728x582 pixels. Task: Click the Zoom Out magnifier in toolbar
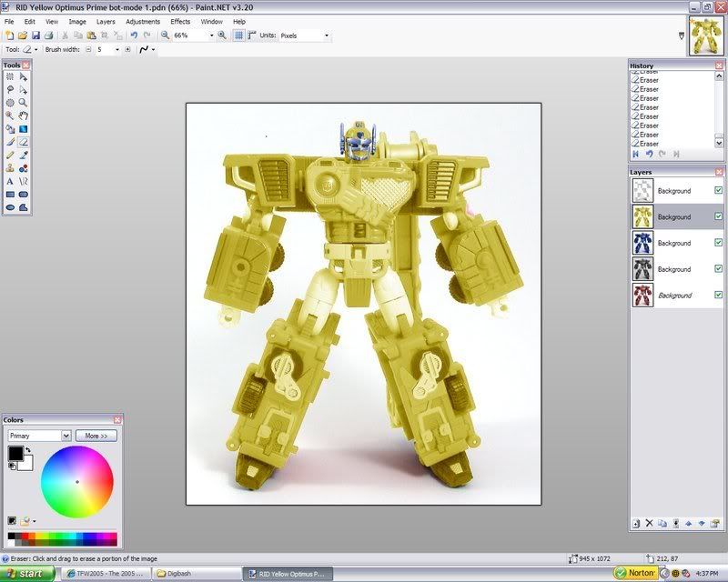(165, 35)
